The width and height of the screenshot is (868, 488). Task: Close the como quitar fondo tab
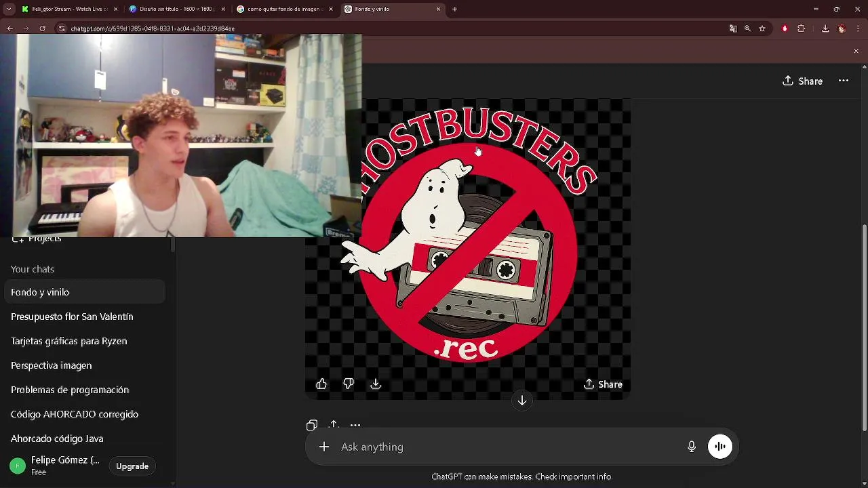click(x=331, y=9)
